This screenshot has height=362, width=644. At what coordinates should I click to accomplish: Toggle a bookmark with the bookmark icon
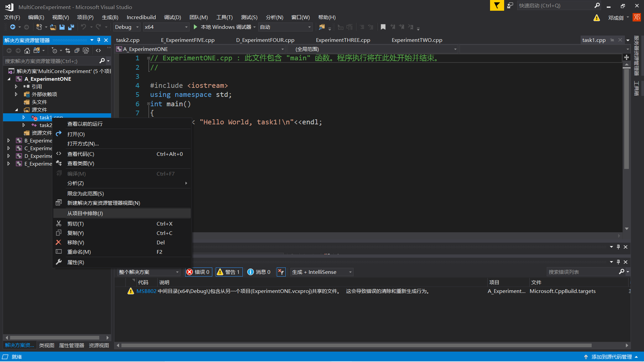tap(383, 27)
